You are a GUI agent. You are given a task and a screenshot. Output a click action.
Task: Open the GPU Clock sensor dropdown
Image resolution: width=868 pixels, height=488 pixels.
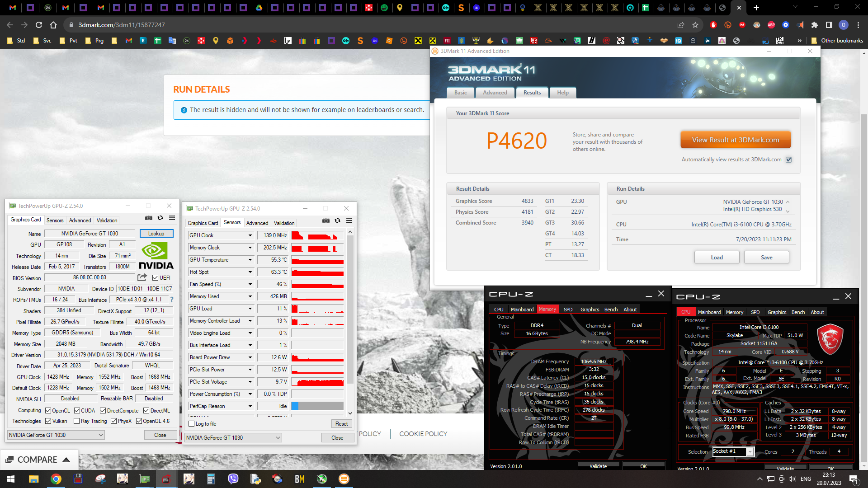click(x=250, y=235)
